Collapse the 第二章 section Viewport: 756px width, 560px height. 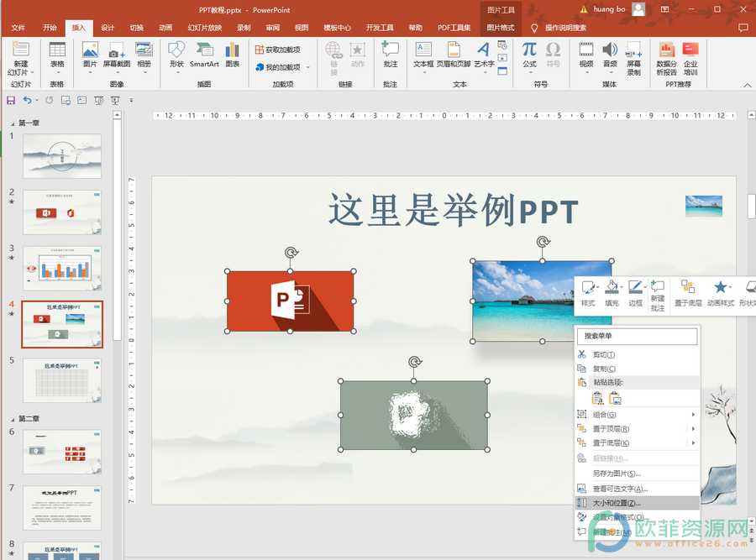point(13,419)
